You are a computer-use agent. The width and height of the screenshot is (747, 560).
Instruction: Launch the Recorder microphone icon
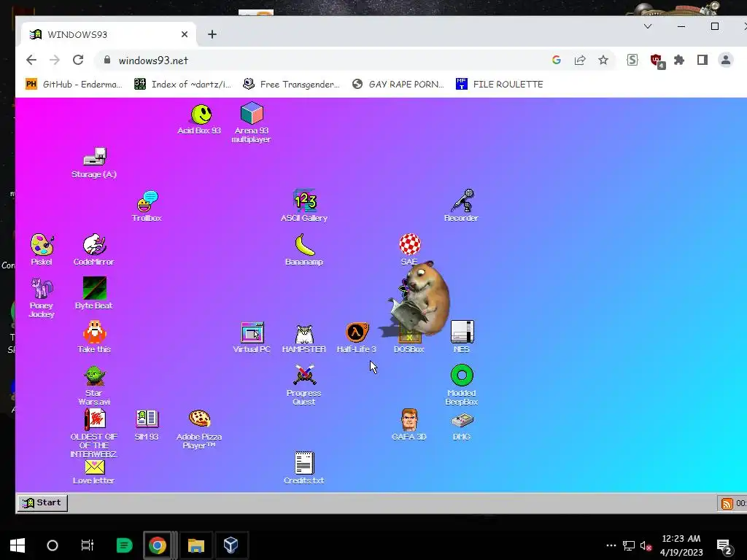click(461, 206)
